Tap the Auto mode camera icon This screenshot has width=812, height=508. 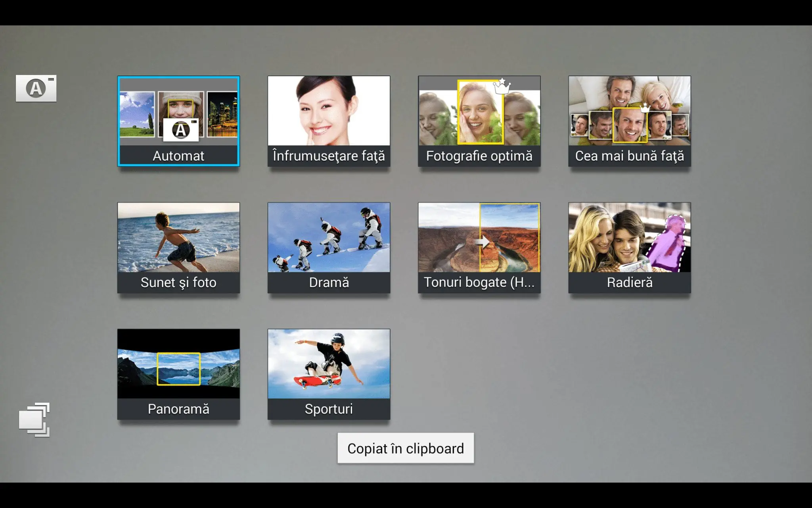pos(36,88)
